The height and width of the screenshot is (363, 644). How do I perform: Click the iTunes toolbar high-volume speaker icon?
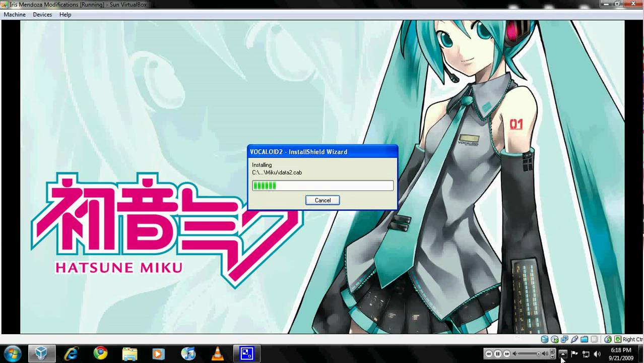pyautogui.click(x=545, y=353)
